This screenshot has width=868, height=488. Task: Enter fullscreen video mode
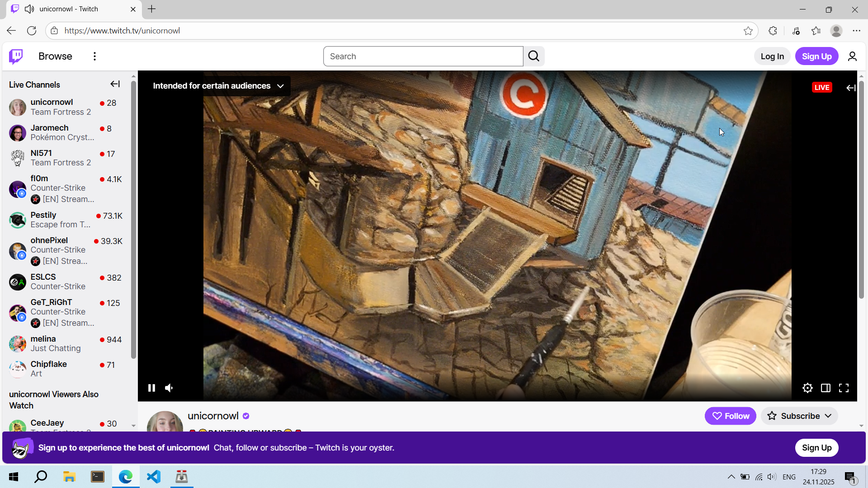pyautogui.click(x=844, y=388)
